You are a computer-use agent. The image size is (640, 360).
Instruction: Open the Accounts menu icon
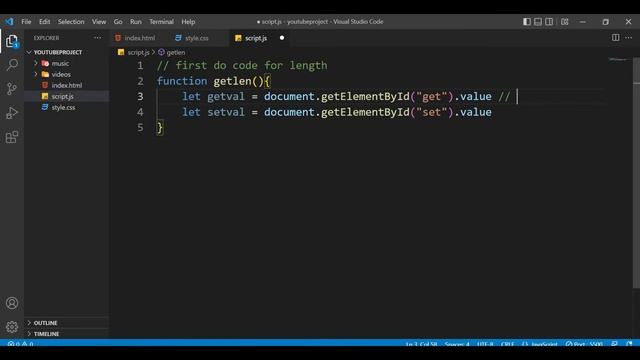12,303
